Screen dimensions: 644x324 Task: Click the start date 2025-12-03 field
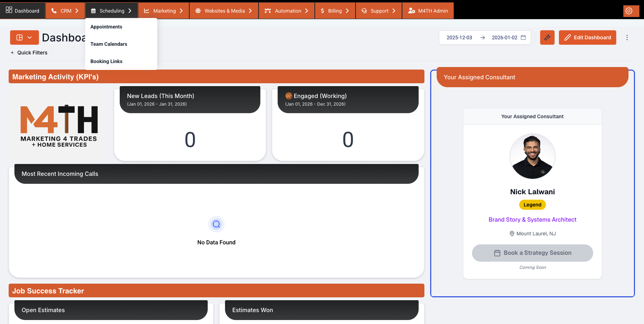point(459,37)
